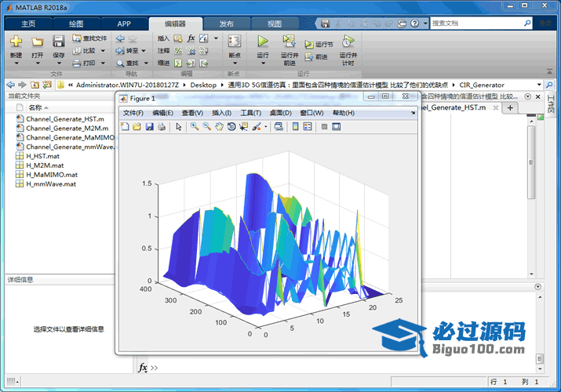
Task: Open the 插入(I) menu in Figure 1
Action: tap(221, 113)
